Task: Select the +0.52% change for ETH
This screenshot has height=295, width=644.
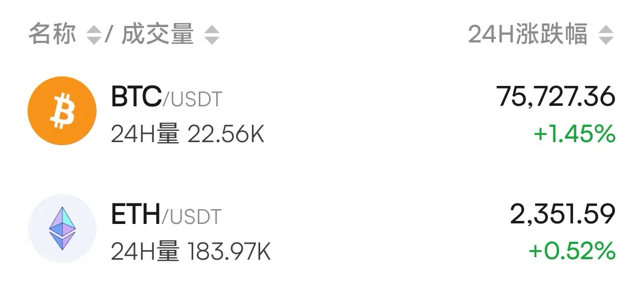Action: pyautogui.click(x=572, y=252)
